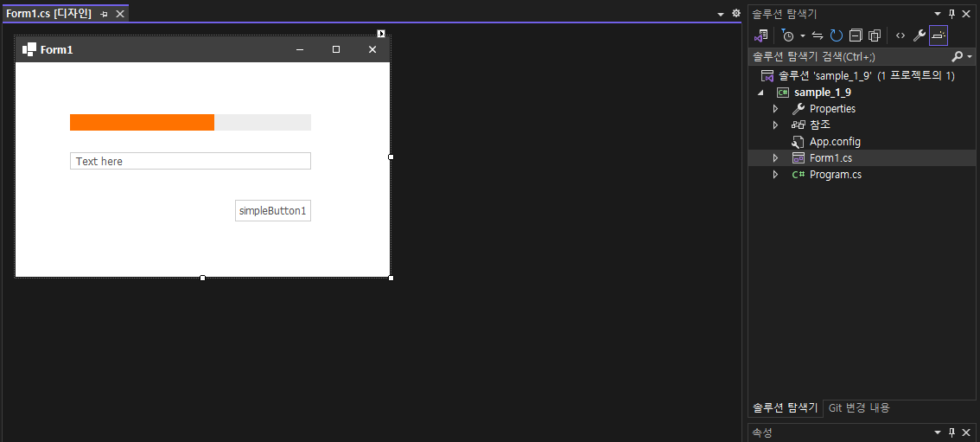Refresh the Solution Explorer
The height and width of the screenshot is (442, 980).
pos(837,35)
